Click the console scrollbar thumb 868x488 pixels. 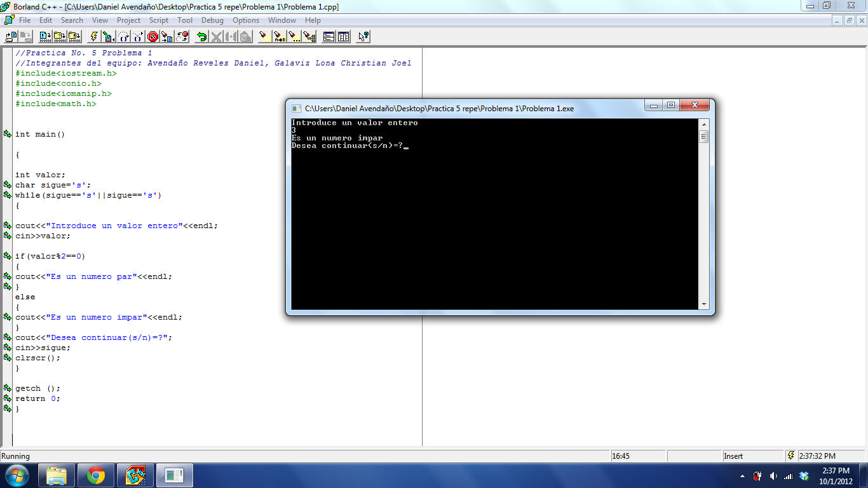point(704,137)
